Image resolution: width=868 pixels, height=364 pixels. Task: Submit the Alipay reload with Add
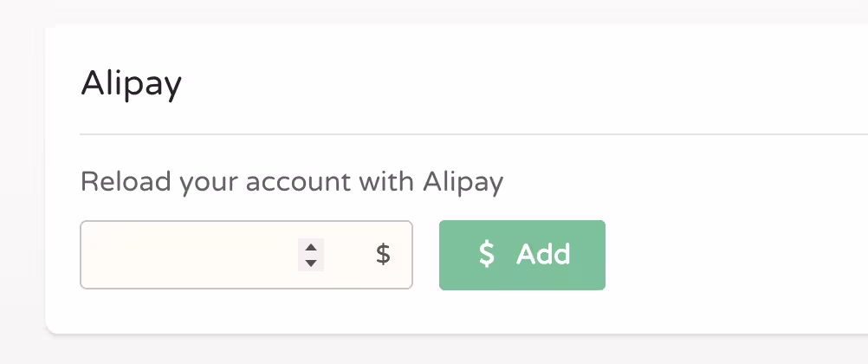[x=522, y=255]
